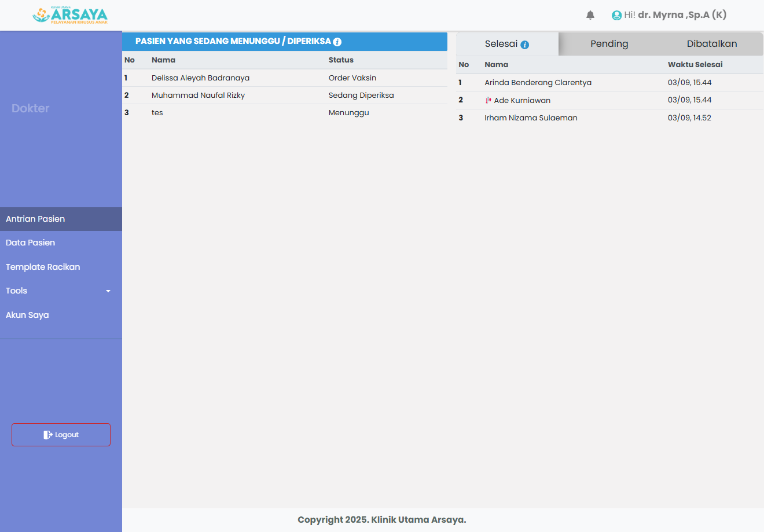
Task: Open Akun Saya menu item
Action: point(27,315)
